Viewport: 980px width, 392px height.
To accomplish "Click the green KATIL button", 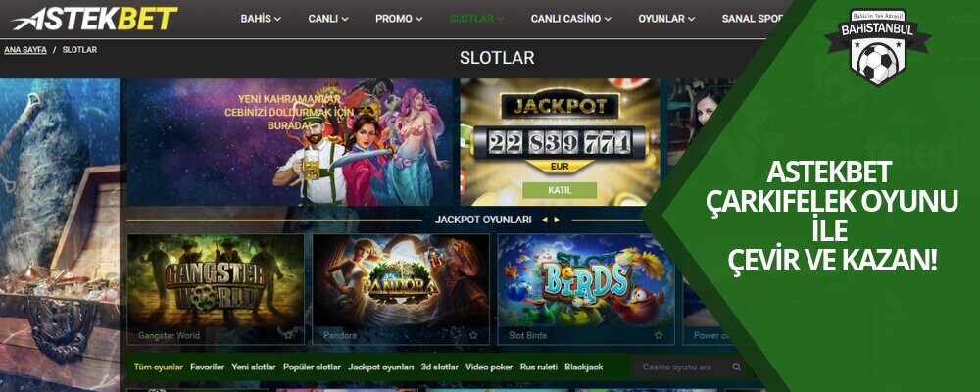I will coord(560,190).
